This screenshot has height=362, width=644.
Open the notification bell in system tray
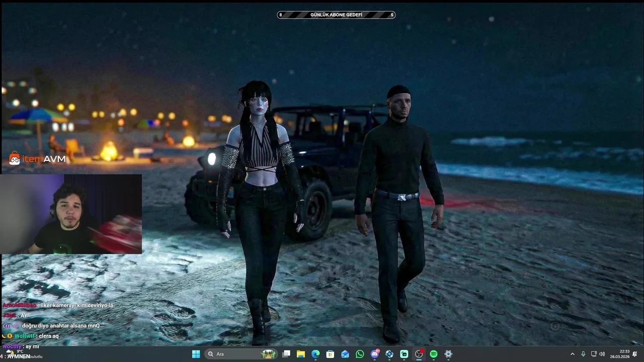coord(635,354)
